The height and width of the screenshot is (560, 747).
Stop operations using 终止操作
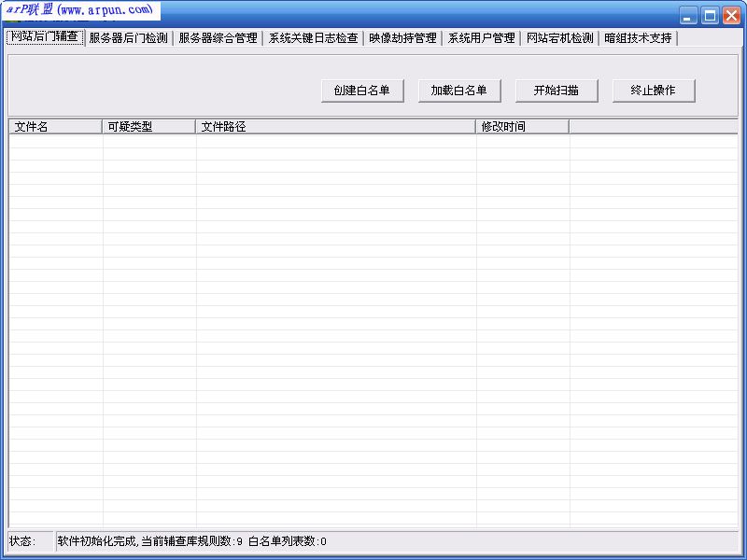[654, 91]
